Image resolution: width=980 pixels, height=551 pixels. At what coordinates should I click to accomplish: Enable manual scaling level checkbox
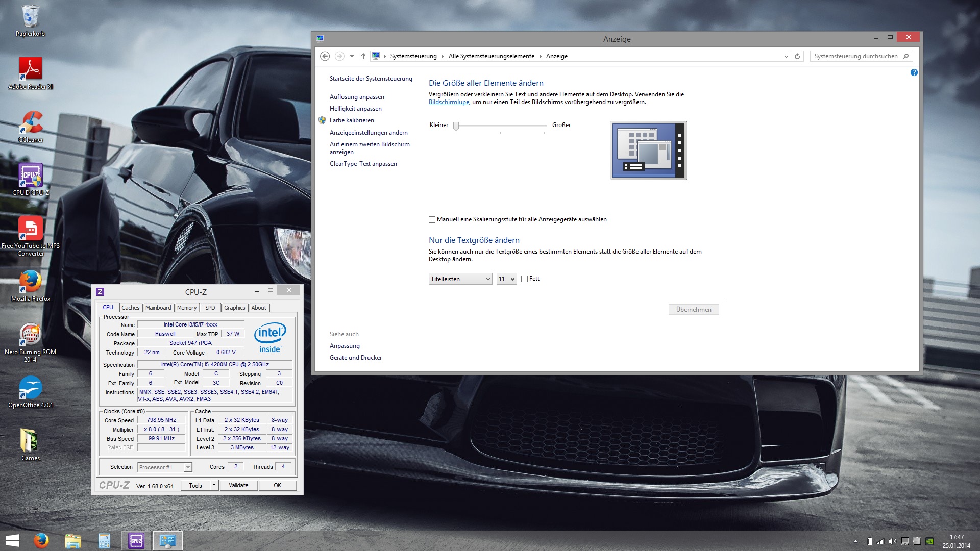(x=432, y=220)
